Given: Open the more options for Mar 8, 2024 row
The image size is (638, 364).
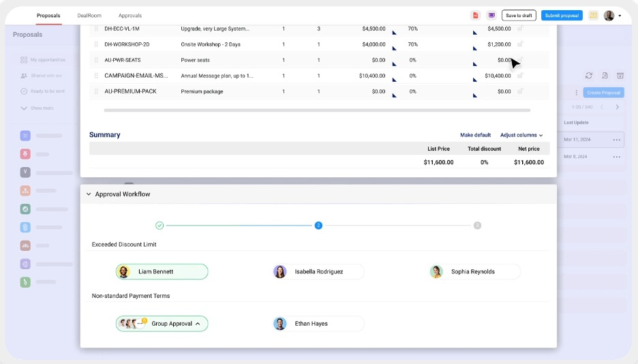Looking at the screenshot, I should tap(616, 157).
